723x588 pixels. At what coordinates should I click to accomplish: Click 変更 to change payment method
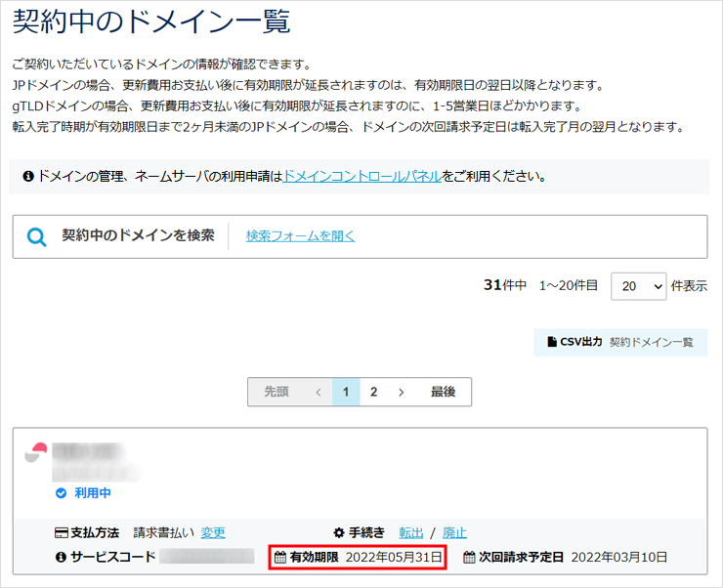[x=213, y=533]
